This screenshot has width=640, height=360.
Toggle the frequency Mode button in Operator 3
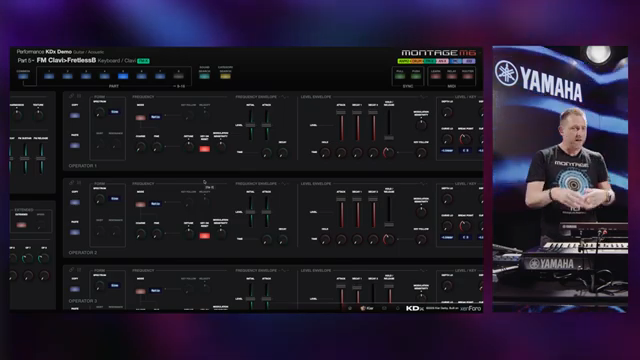point(140,291)
